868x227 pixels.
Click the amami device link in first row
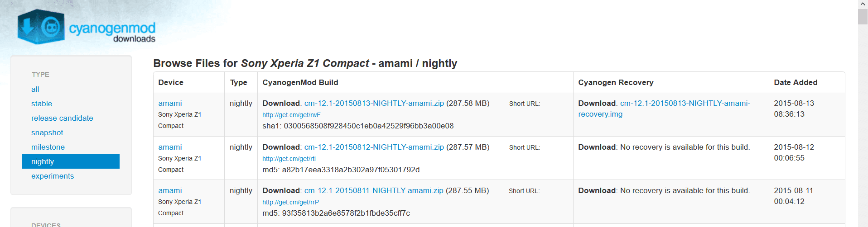click(x=170, y=103)
